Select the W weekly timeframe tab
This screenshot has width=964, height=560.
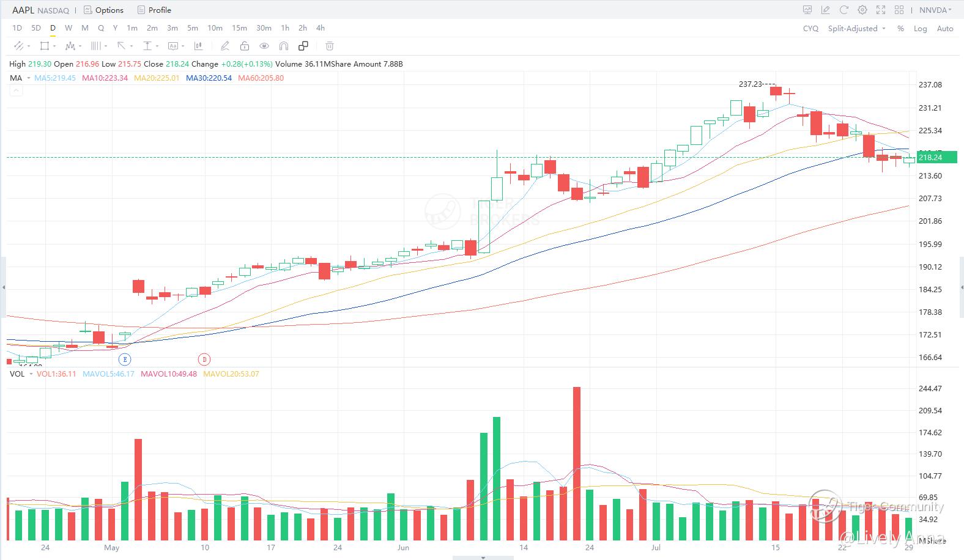(x=69, y=28)
